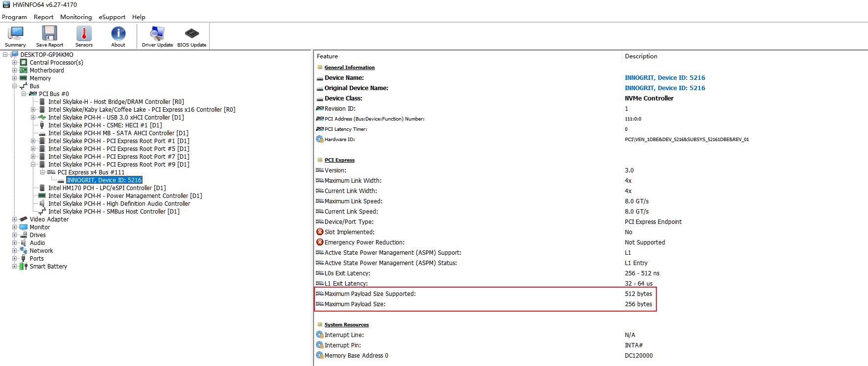The height and width of the screenshot is (366, 868).
Task: Launch the Driver Update icon
Action: point(157,33)
